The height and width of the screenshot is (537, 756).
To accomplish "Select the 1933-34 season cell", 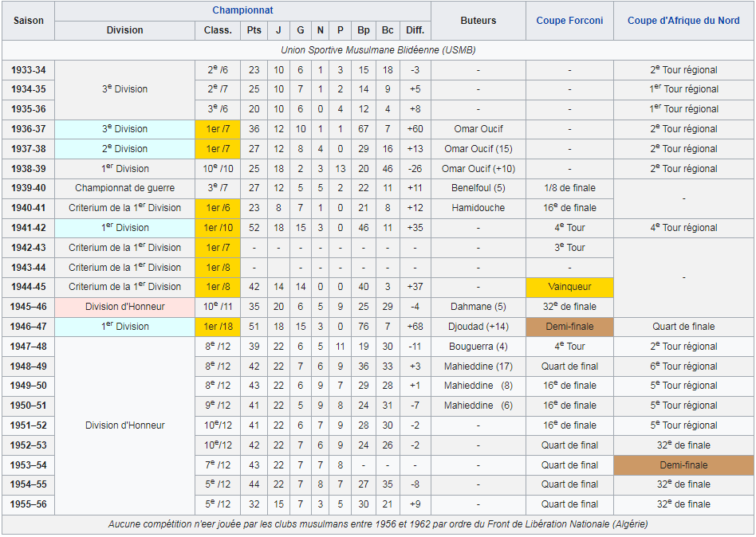I will (29, 70).
